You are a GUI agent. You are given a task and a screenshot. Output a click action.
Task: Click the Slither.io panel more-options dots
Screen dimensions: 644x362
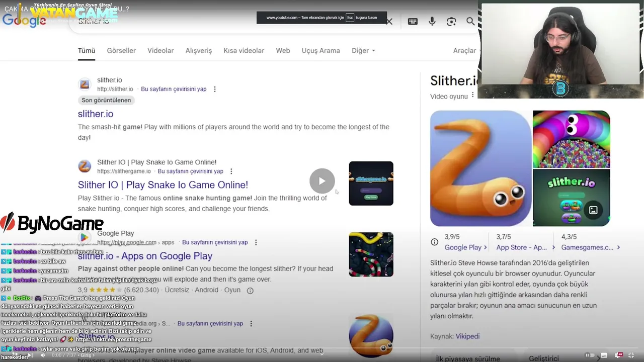click(472, 95)
